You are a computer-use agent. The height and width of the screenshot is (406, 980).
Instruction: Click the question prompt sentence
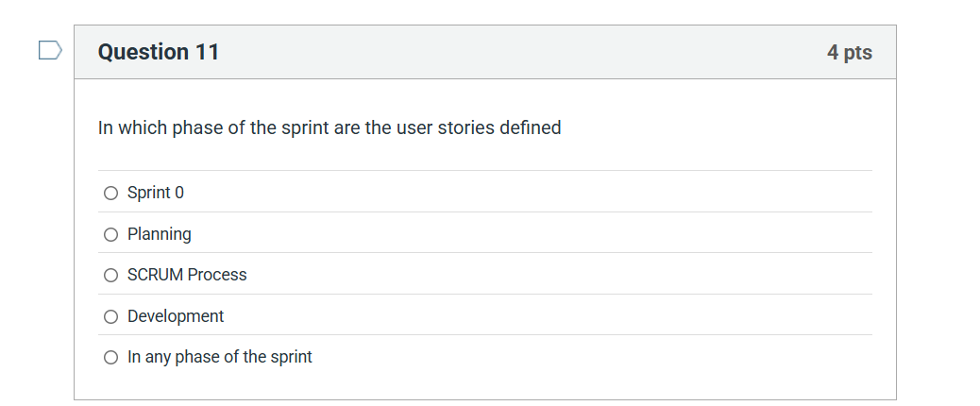(329, 127)
